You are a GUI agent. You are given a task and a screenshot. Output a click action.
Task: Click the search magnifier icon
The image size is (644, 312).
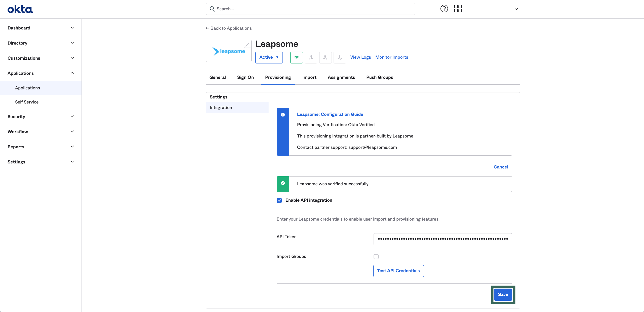212,9
